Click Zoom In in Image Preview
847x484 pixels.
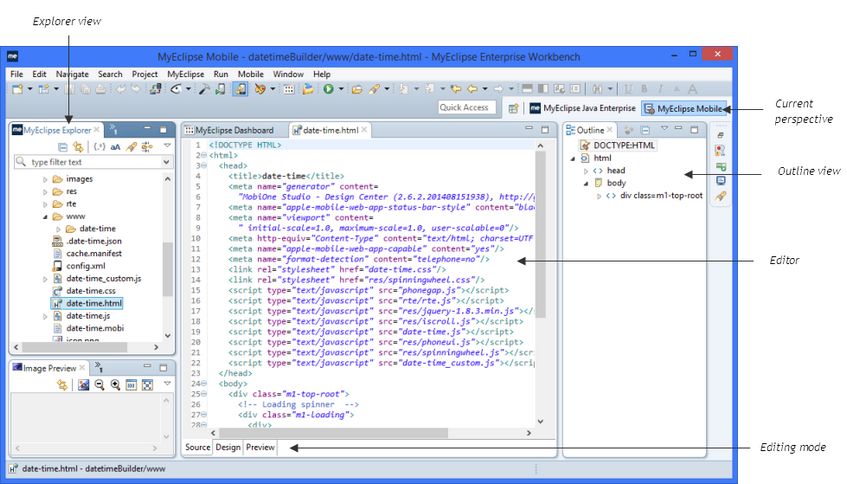pyautogui.click(x=115, y=385)
